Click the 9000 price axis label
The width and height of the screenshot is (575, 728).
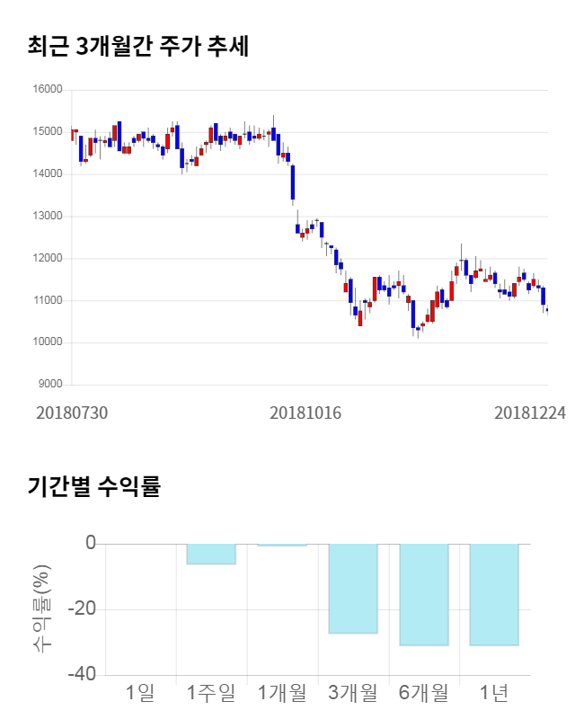[49, 385]
